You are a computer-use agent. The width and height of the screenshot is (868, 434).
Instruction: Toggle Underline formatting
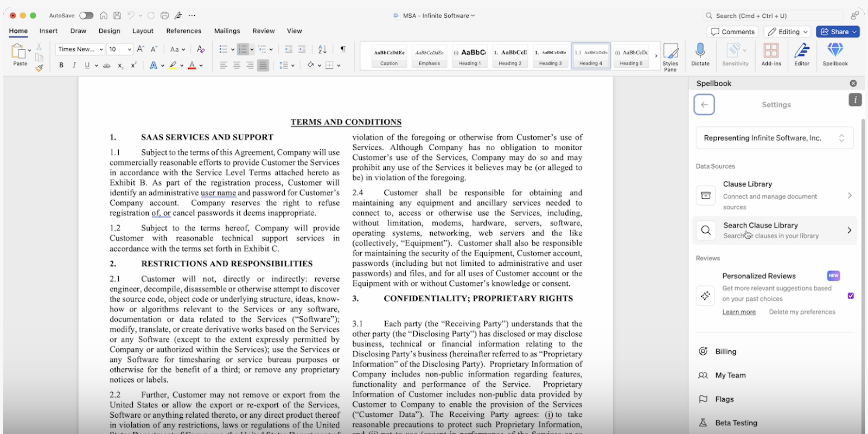click(x=87, y=65)
